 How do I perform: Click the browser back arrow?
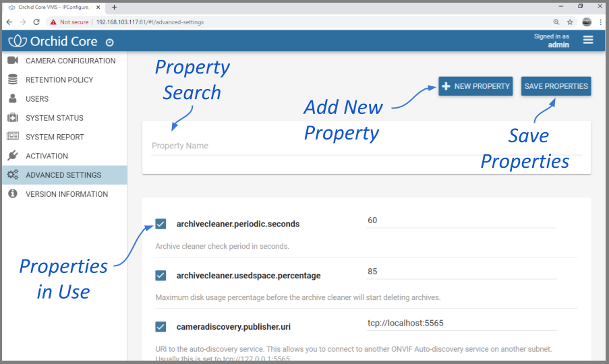click(9, 22)
